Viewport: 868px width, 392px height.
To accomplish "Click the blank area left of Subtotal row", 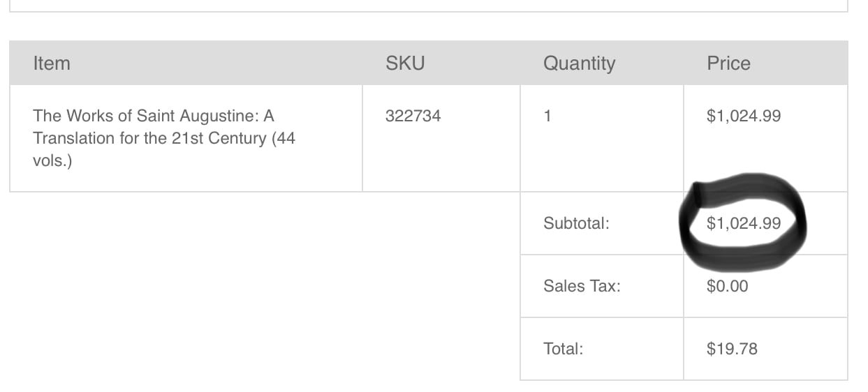I will tap(265, 224).
